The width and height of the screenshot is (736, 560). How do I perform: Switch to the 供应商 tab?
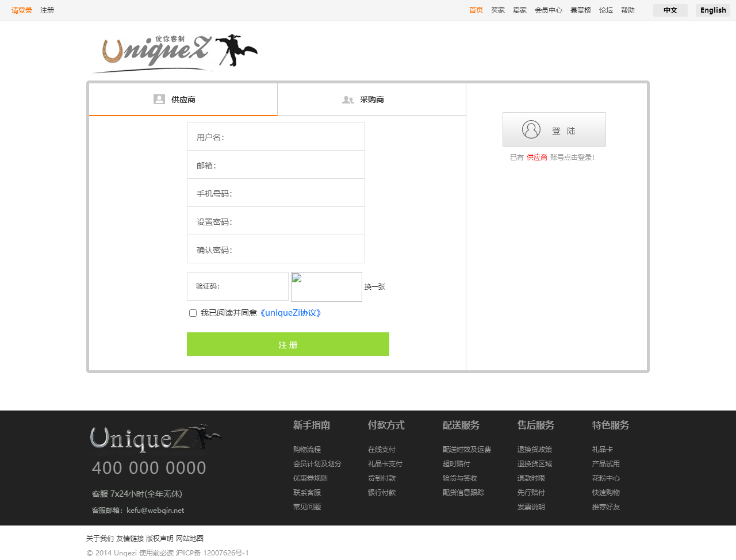[x=183, y=99]
